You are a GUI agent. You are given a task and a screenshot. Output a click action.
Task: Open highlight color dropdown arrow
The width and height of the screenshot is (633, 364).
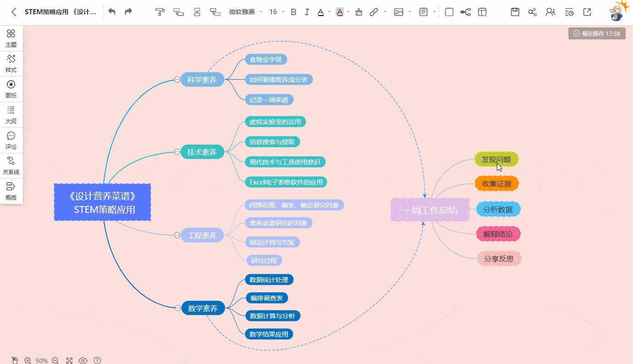348,12
